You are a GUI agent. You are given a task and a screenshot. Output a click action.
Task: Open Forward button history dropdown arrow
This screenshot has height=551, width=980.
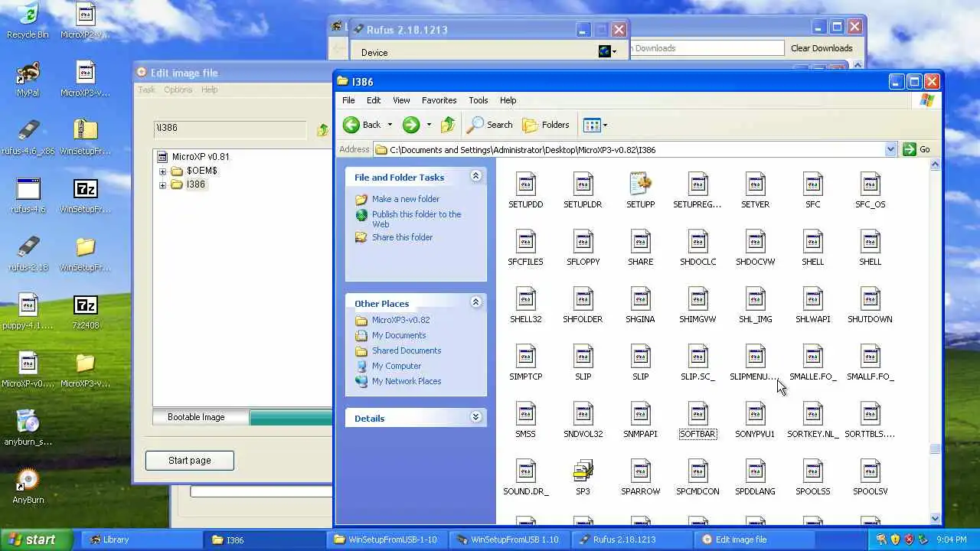(x=429, y=125)
